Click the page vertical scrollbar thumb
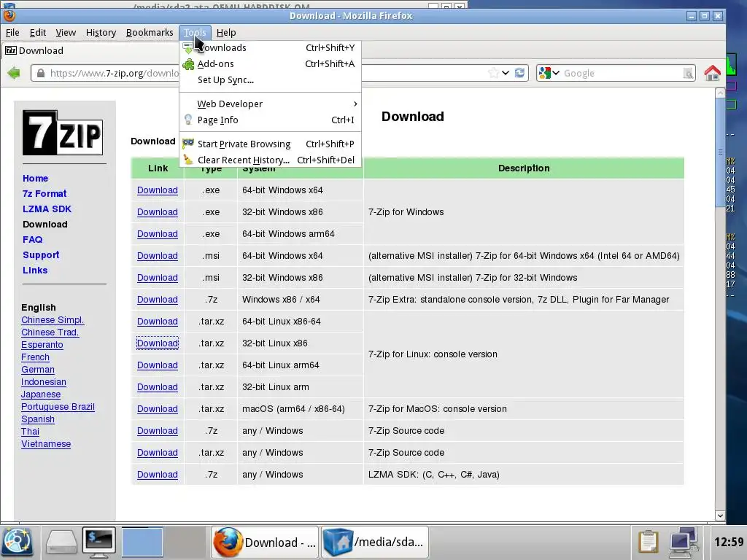 pyautogui.click(x=720, y=152)
